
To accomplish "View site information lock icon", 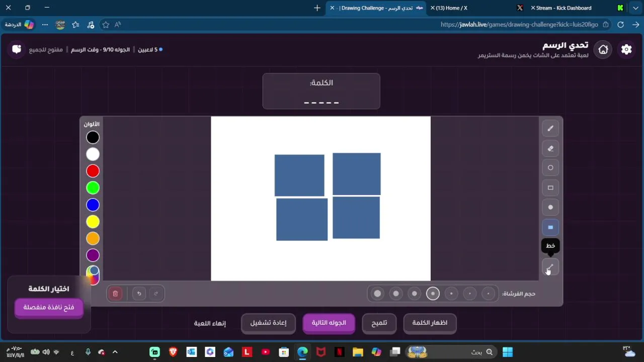I will [606, 25].
